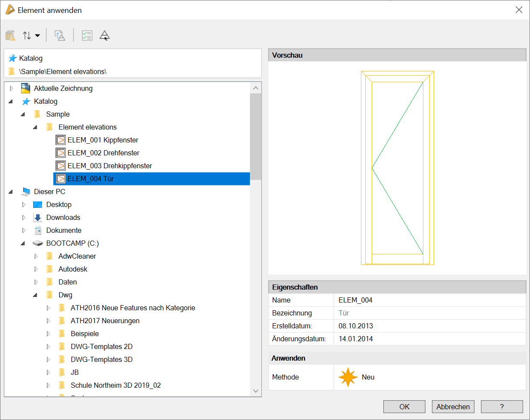Image resolution: width=530 pixels, height=420 pixels.
Task: Click the library cleanup toolbar icon
Action: tap(11, 36)
